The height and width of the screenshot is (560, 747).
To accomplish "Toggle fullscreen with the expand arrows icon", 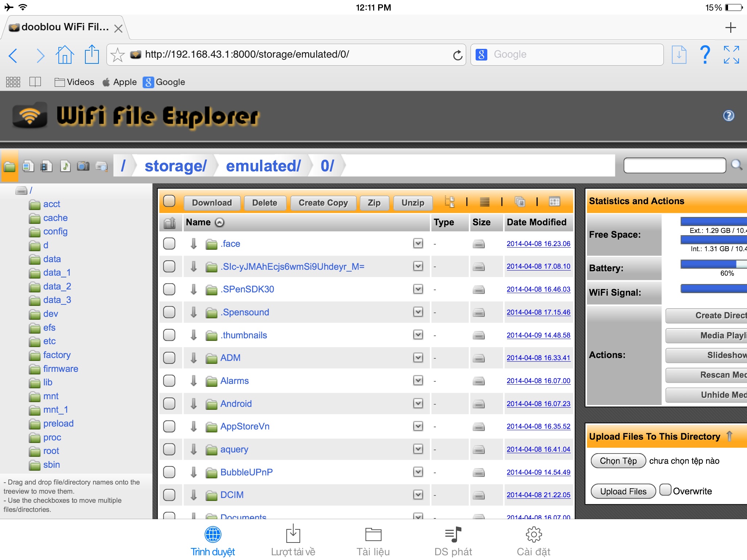I will pyautogui.click(x=731, y=55).
